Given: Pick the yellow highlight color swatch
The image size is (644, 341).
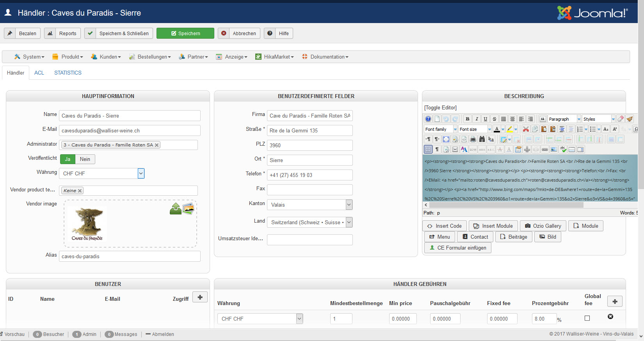Looking at the screenshot, I should click(x=509, y=129).
